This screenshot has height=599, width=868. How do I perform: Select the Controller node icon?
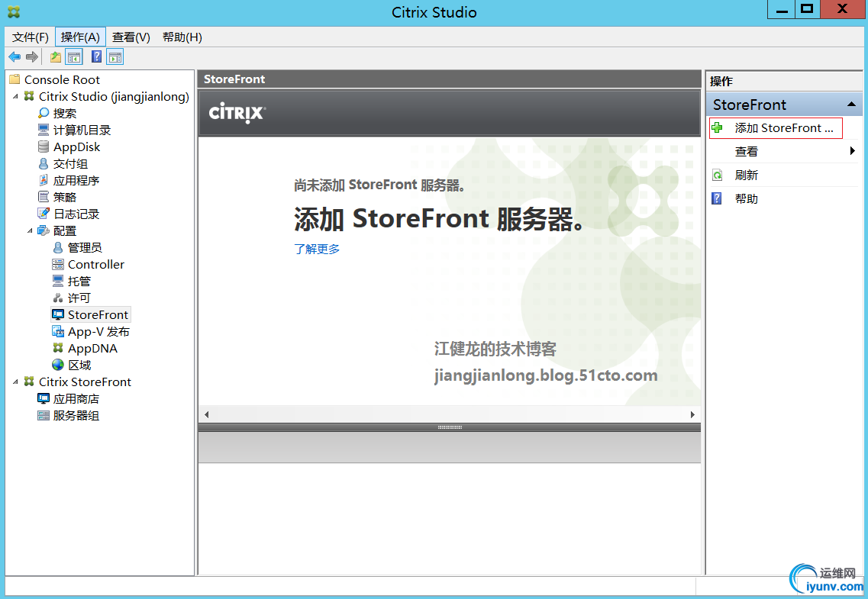(x=57, y=264)
